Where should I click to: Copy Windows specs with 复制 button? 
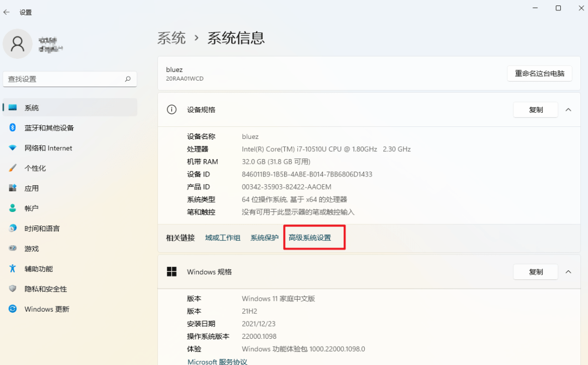(x=536, y=272)
